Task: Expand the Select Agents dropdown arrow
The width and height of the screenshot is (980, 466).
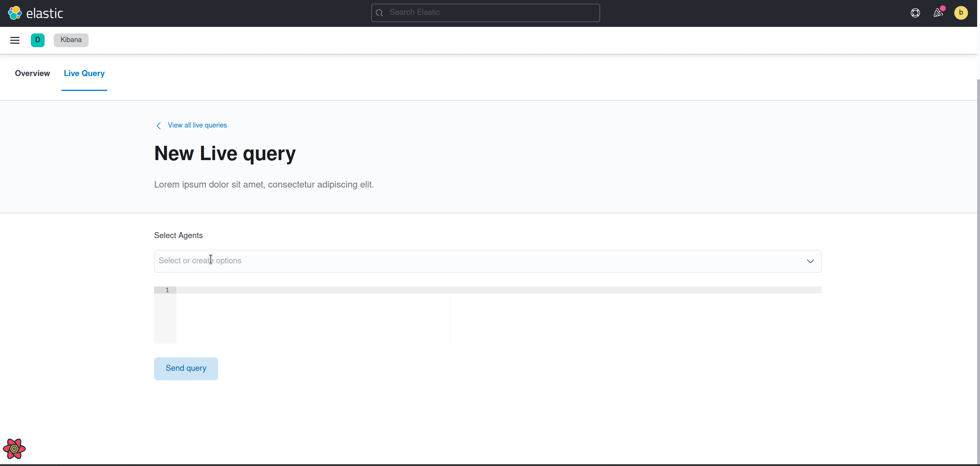Action: click(810, 261)
